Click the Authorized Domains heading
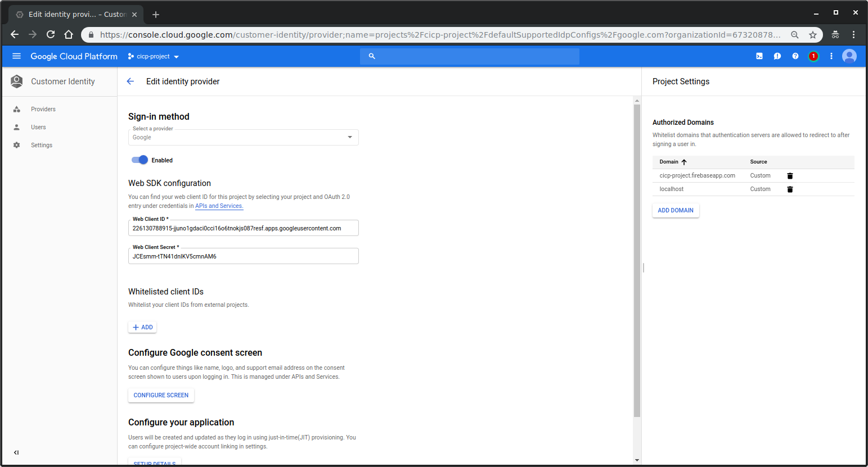 pos(683,122)
